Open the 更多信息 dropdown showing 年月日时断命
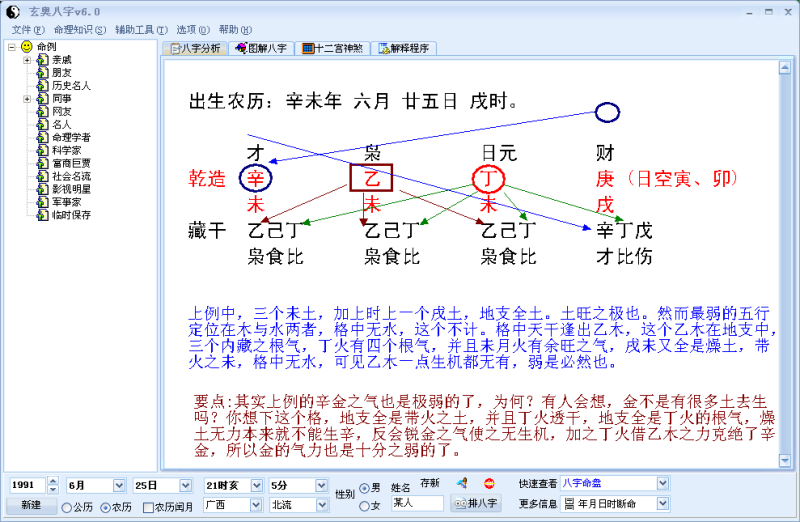The height and width of the screenshot is (522, 800). [x=662, y=504]
